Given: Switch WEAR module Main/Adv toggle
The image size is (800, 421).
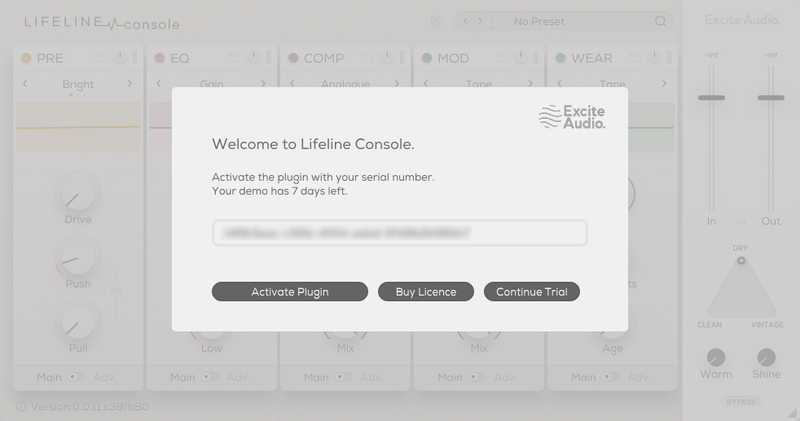Looking at the screenshot, I should point(611,377).
